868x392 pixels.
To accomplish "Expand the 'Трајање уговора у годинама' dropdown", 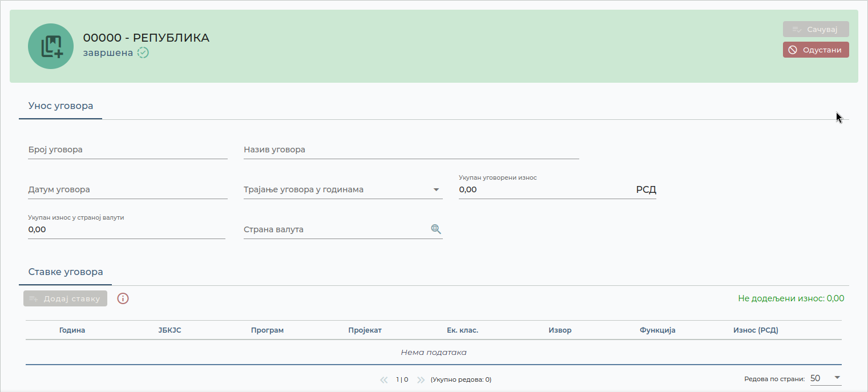I will coord(436,189).
